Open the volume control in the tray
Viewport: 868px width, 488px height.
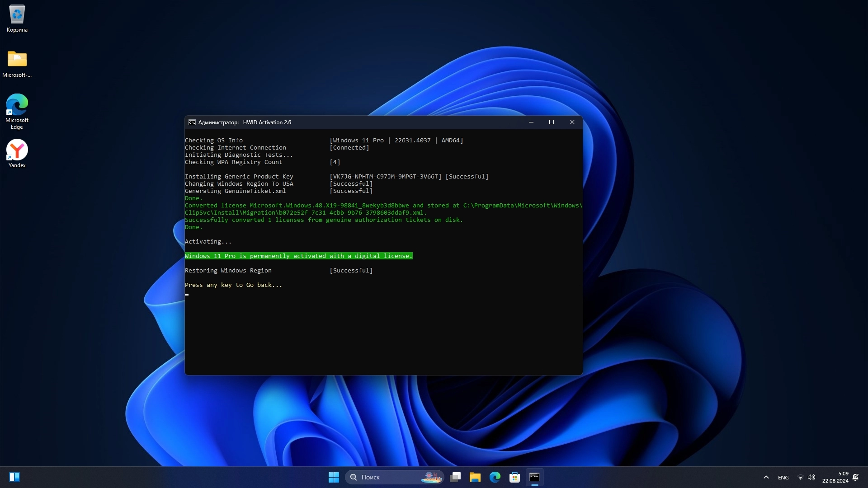(811, 477)
